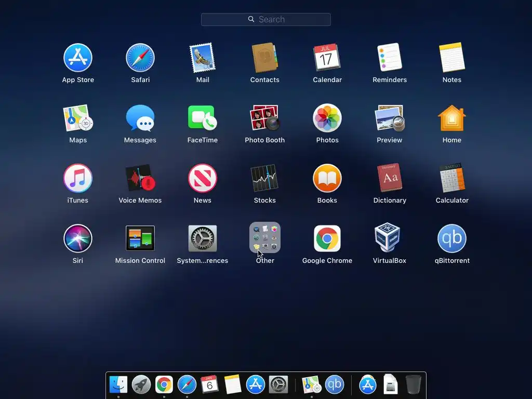
Task: Launch the Stocks app
Action: click(x=264, y=178)
